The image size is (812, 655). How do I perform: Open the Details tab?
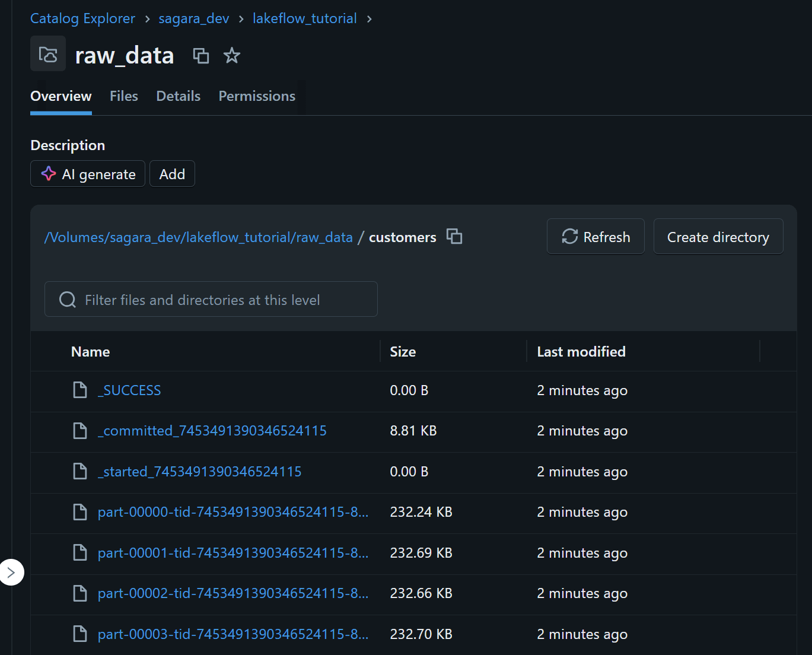click(x=178, y=96)
